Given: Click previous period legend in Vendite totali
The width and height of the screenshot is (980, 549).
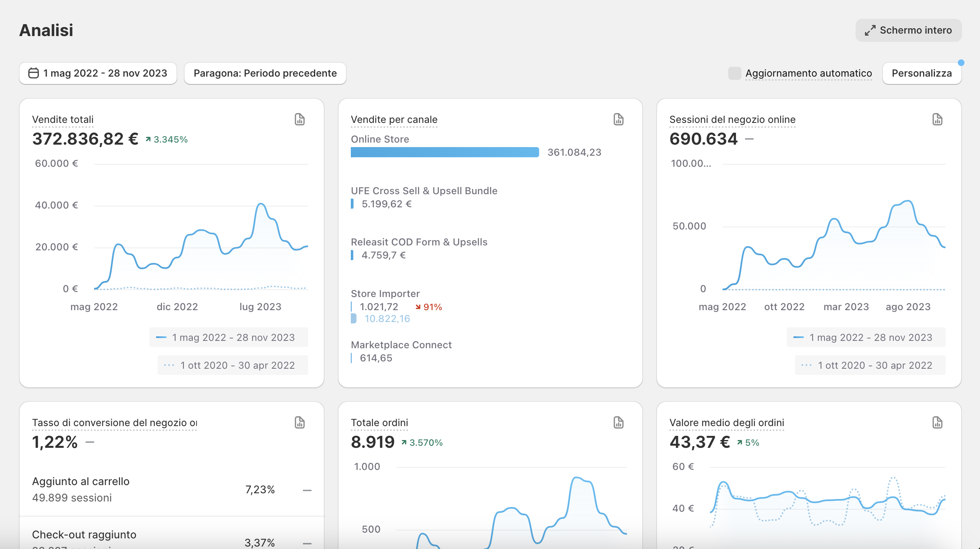Looking at the screenshot, I should pyautogui.click(x=233, y=365).
